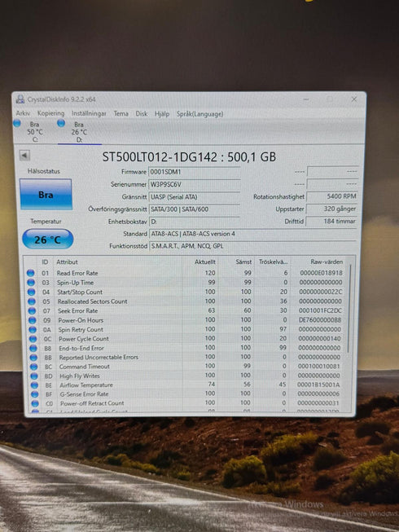
Task: Click the rotation speed value 5400 RPM
Action: tap(331, 196)
